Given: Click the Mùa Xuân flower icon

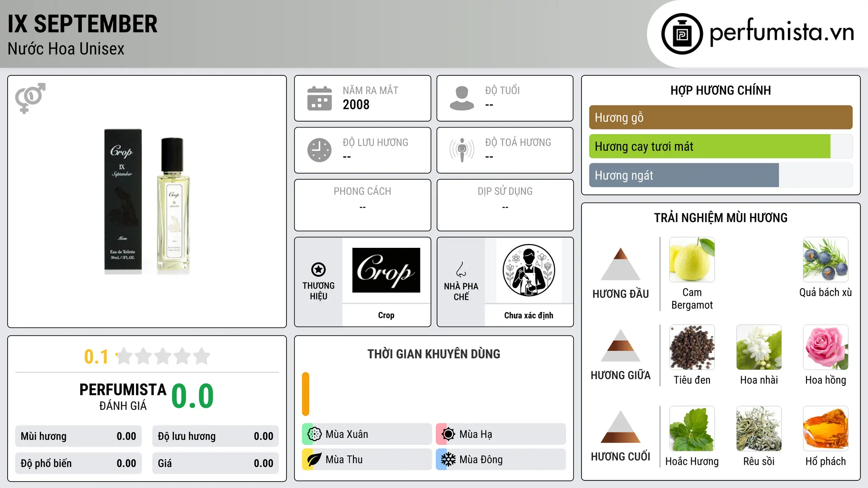Looking at the screenshot, I should click(314, 434).
